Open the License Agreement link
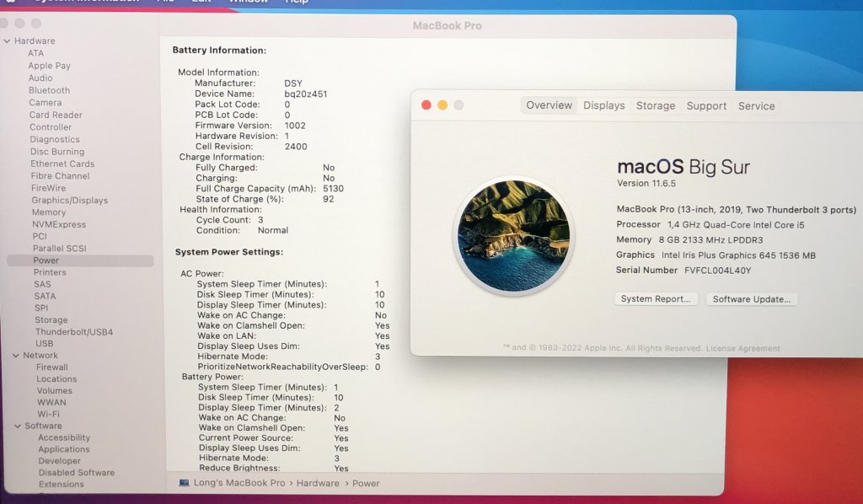863x504 pixels. click(x=742, y=348)
